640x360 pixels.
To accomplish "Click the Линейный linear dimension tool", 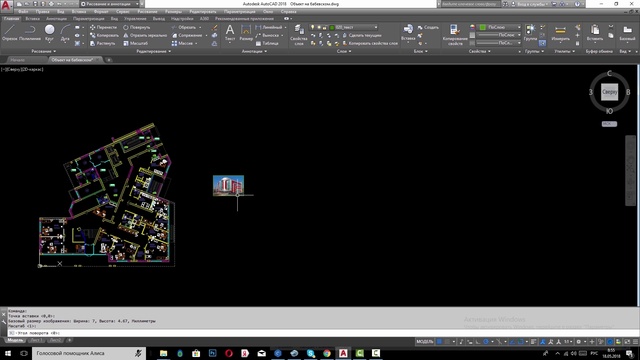I will (x=268, y=27).
